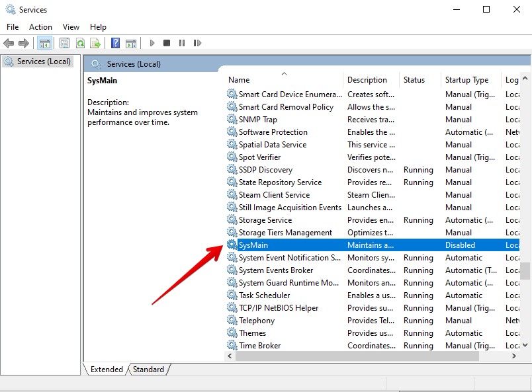Open the Help toolbar icon
This screenshot has height=392, width=532.
coord(115,43)
